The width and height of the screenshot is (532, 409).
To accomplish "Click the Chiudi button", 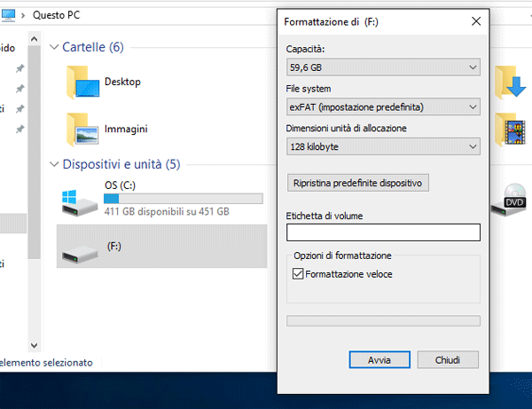I will (446, 360).
